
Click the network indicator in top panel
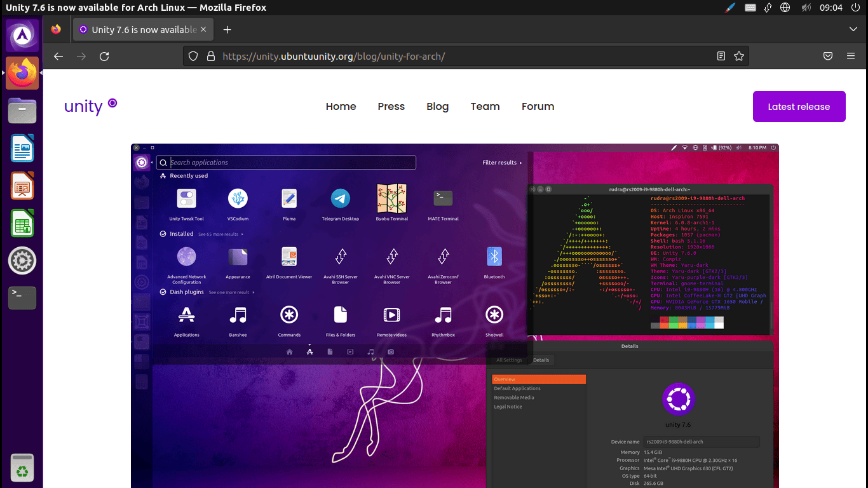[x=768, y=8]
